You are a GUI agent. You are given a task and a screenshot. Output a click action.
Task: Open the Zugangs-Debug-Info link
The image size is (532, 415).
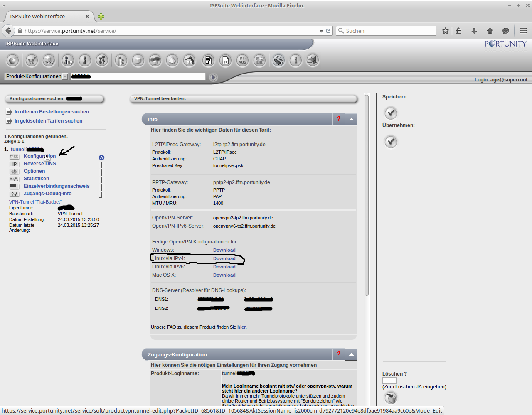point(47,194)
